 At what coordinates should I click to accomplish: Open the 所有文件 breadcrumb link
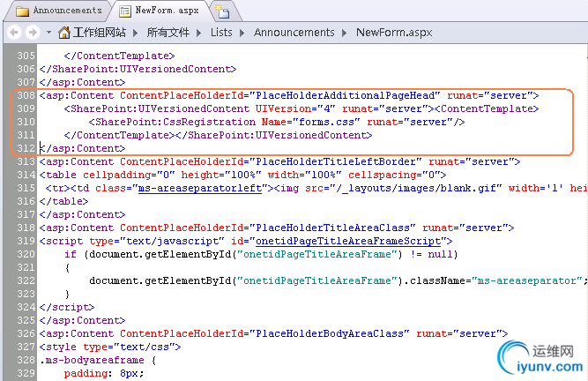(x=168, y=33)
